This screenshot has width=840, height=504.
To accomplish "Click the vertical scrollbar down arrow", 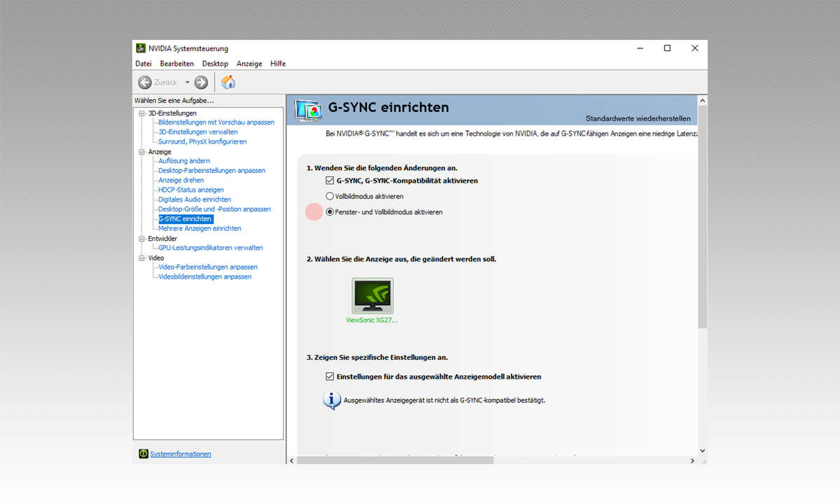I will (702, 450).
